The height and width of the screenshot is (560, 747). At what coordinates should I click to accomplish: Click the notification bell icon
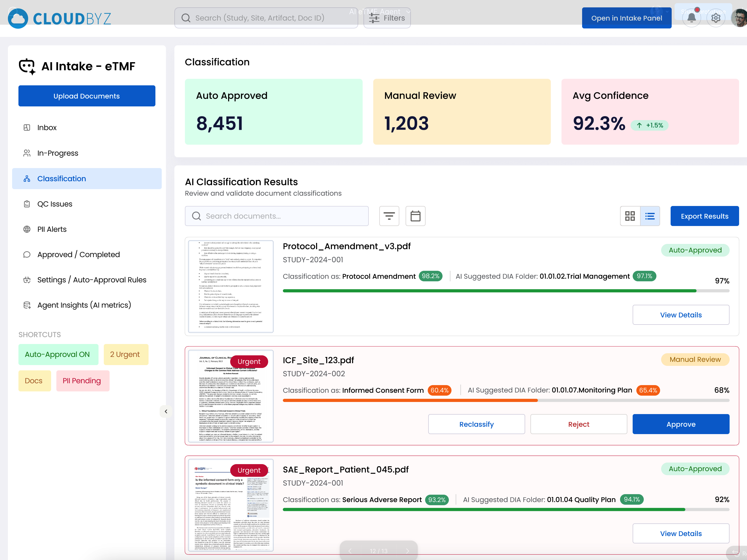coord(691,18)
